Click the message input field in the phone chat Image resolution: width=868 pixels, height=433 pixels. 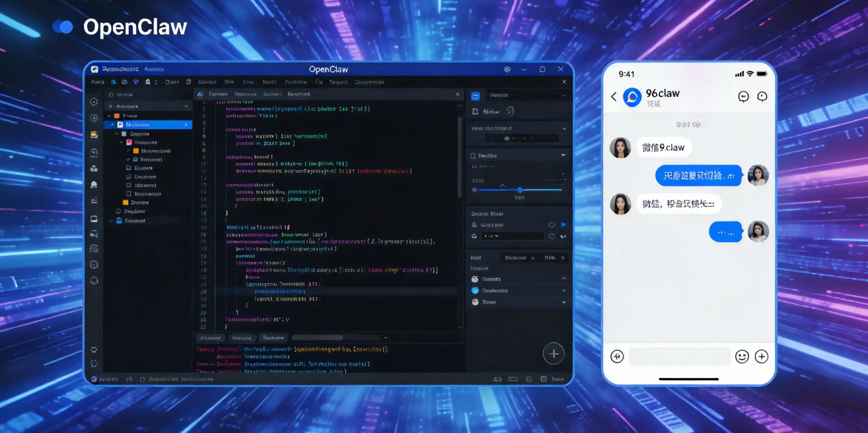click(x=679, y=357)
